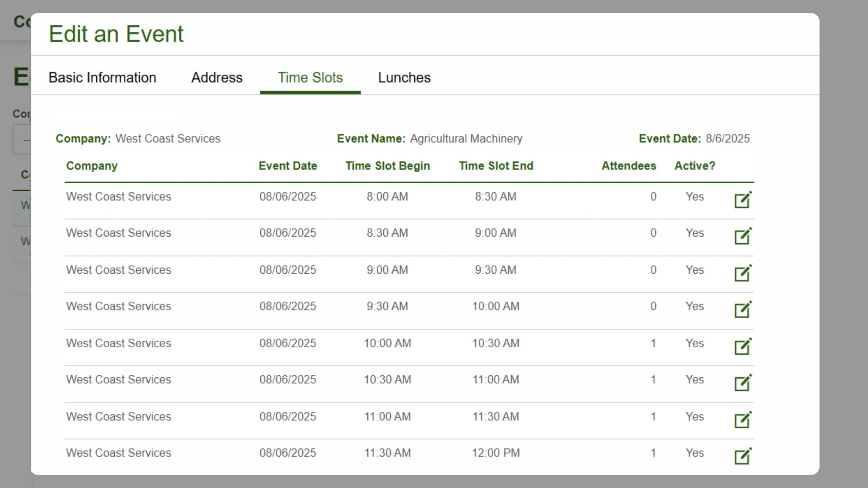Click the Active? column header
The height and width of the screenshot is (488, 868).
[695, 166]
